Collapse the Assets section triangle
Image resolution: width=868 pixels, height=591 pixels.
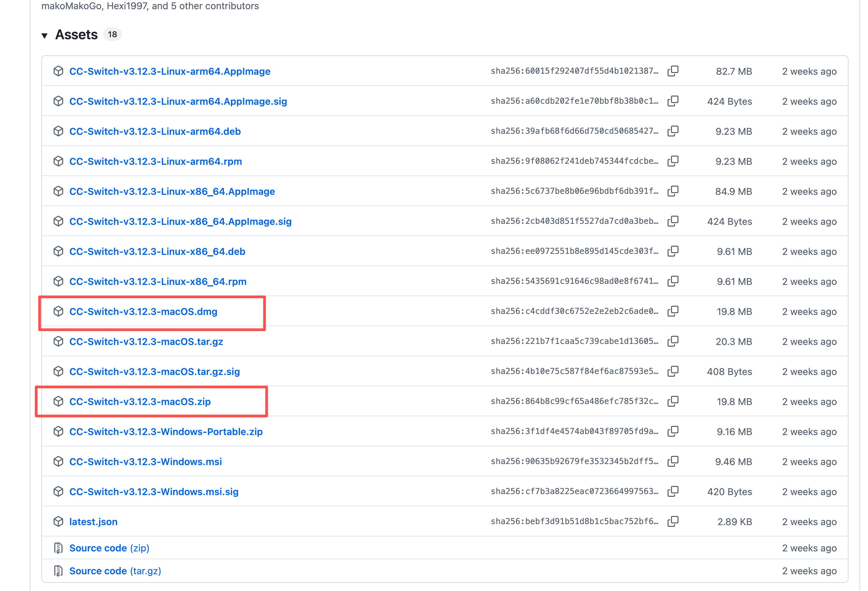click(x=44, y=35)
